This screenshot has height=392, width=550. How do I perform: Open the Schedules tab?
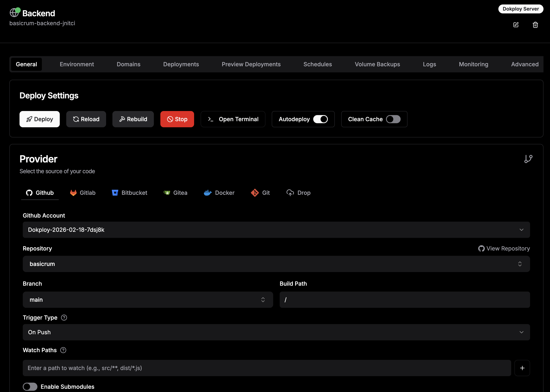tap(317, 64)
